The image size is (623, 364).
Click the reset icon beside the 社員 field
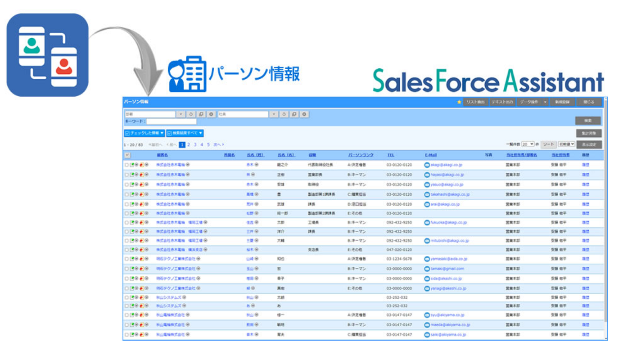tap(284, 114)
